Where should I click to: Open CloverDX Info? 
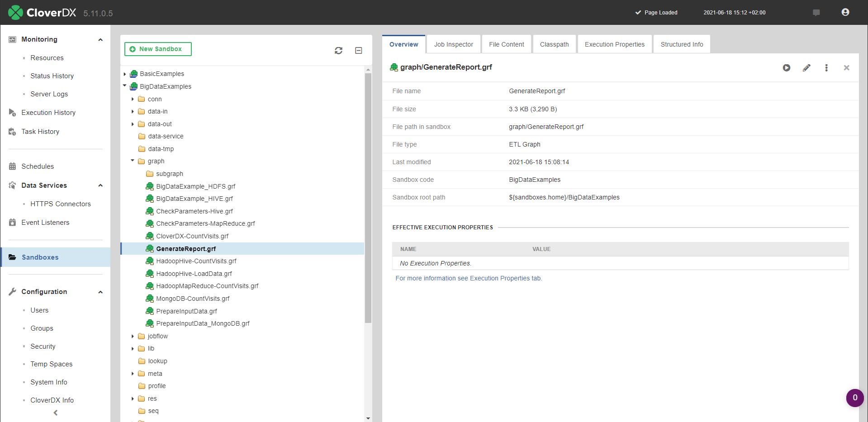click(52, 400)
